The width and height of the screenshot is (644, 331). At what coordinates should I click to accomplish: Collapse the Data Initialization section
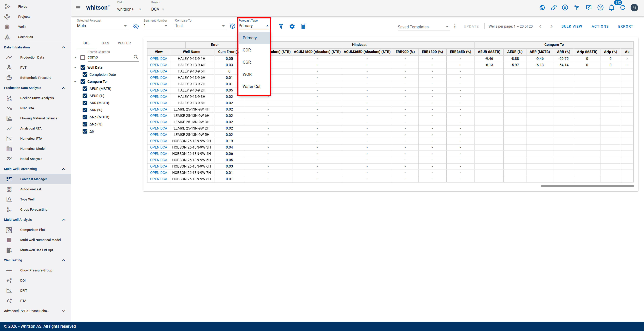click(x=64, y=47)
